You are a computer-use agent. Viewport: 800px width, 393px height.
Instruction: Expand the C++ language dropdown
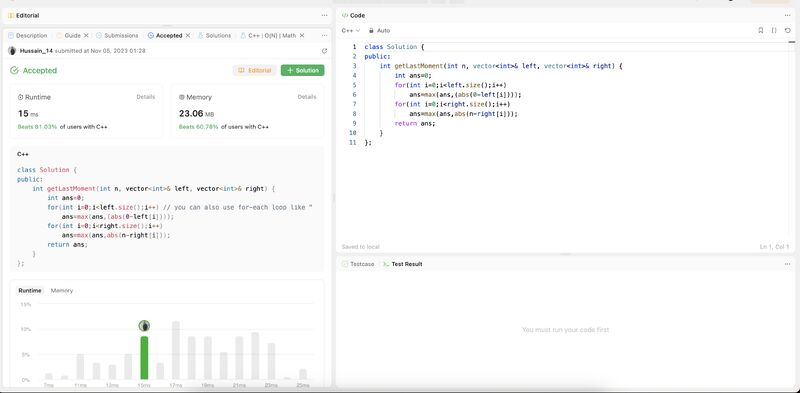tap(351, 31)
